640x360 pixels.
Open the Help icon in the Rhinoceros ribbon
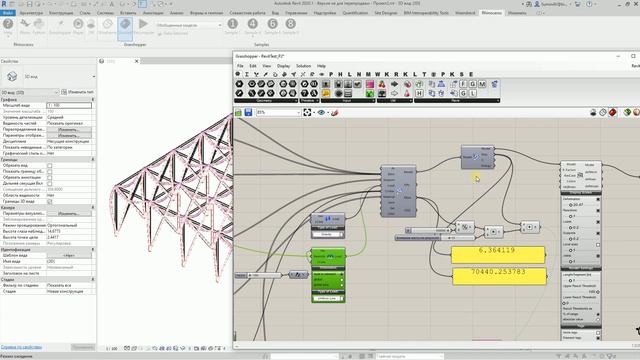(x=8, y=26)
